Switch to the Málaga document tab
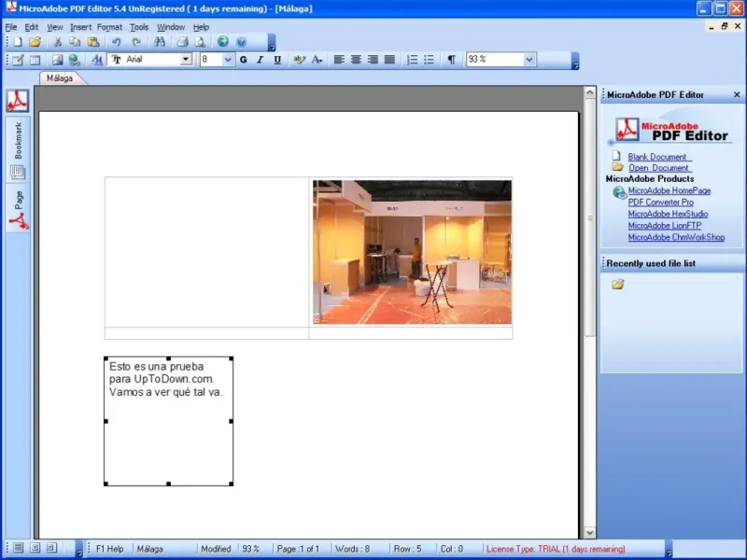Image resolution: width=747 pixels, height=560 pixels. 60,78
